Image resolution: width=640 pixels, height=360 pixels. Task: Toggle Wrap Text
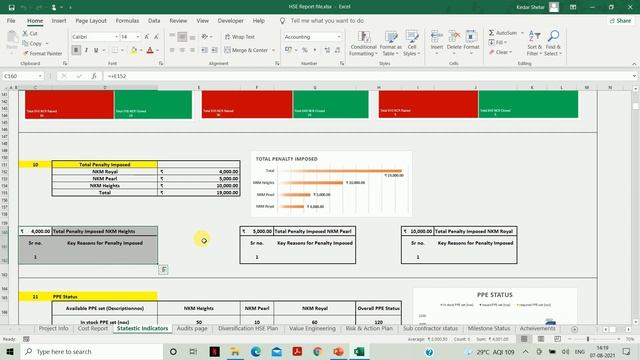[x=240, y=37]
